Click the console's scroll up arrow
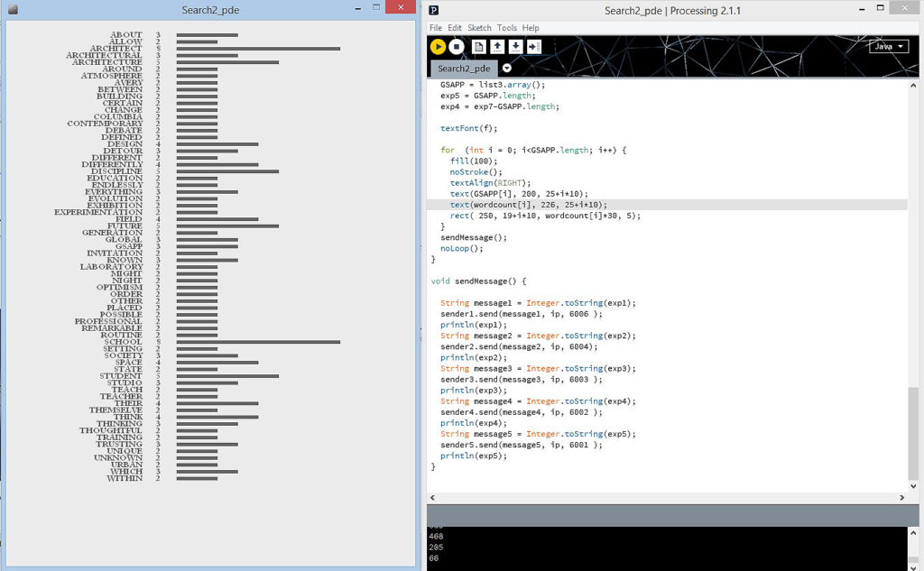 [x=914, y=534]
